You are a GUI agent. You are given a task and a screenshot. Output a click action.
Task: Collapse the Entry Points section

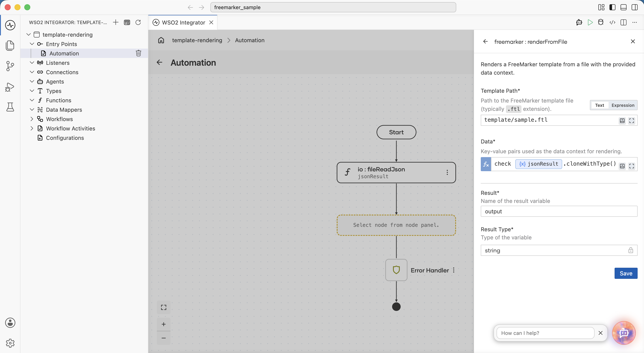coord(32,44)
